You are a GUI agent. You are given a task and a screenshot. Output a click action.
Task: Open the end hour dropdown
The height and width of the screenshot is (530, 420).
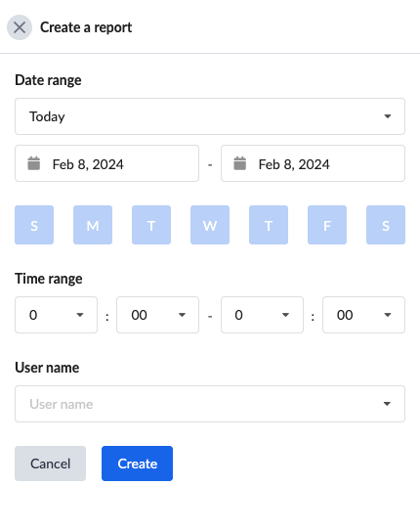click(x=262, y=315)
